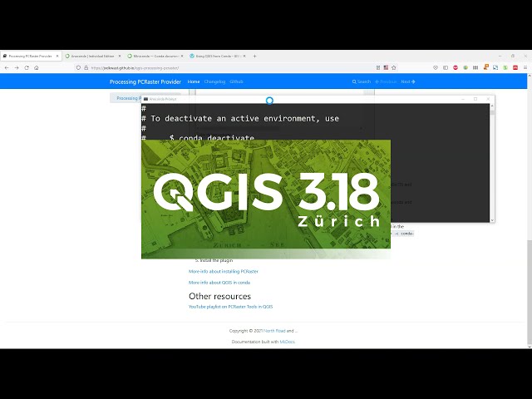Click Processing PCRaster Provider site title
Image resolution: width=532 pixels, height=399 pixels.
point(145,81)
